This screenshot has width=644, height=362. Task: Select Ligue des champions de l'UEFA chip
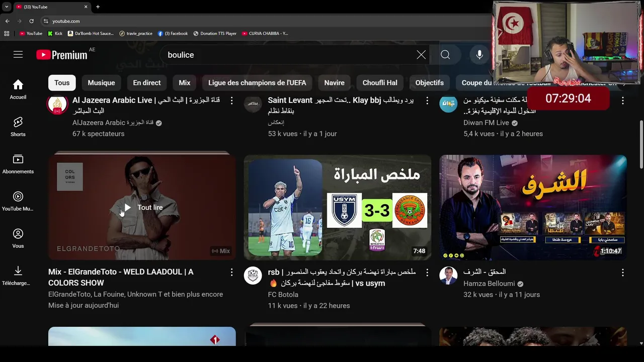(257, 83)
